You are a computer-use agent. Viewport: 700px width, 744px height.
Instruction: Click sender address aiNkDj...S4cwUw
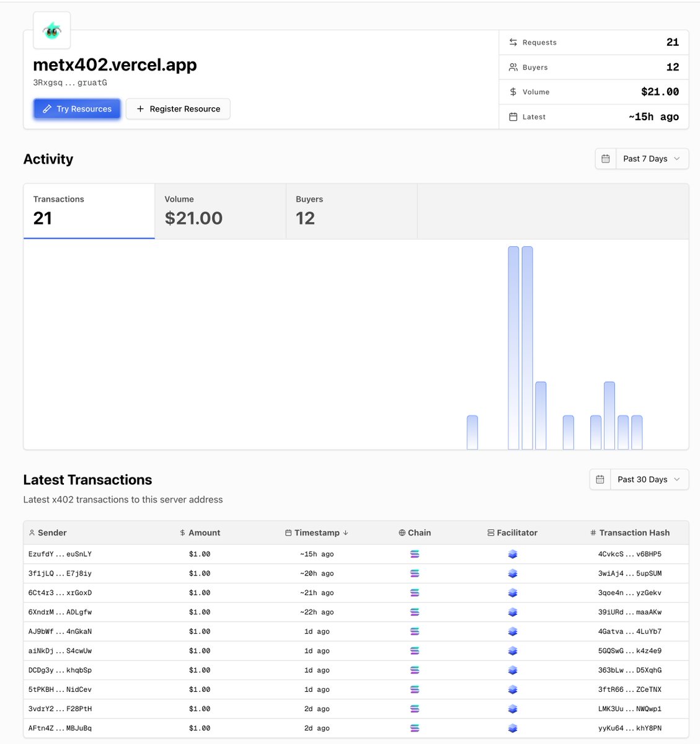coord(60,651)
